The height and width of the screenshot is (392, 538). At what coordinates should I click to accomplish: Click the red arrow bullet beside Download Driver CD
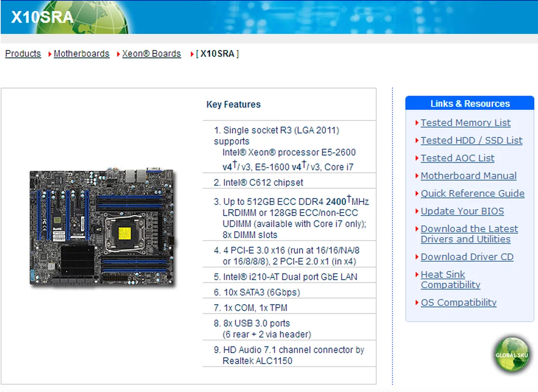pos(417,257)
